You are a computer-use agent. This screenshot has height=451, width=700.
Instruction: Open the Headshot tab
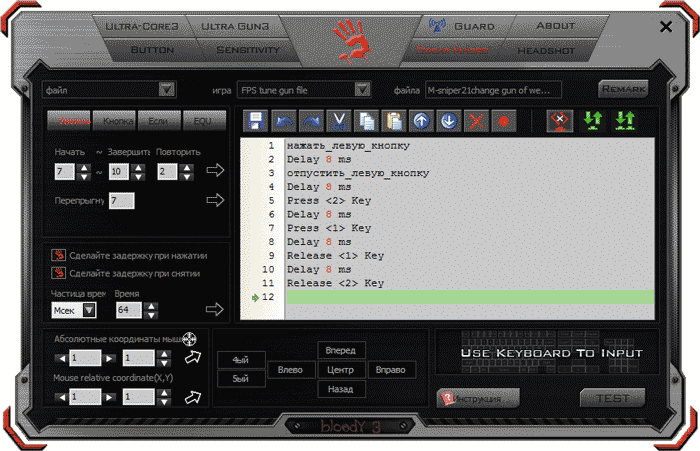tap(546, 51)
